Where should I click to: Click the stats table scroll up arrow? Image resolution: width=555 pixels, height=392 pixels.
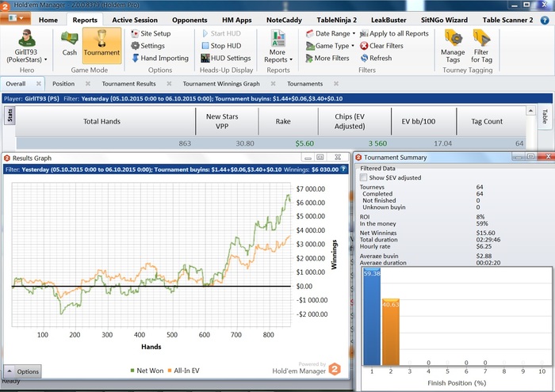click(x=530, y=111)
